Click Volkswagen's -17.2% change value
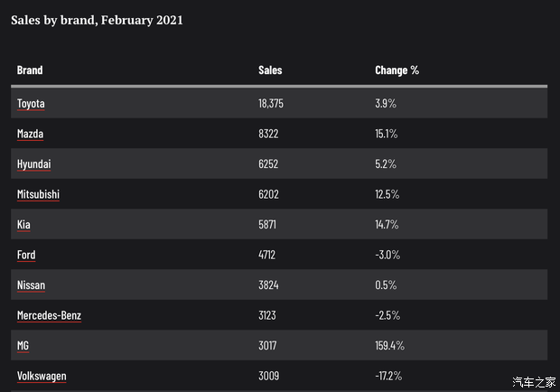 tap(387, 376)
